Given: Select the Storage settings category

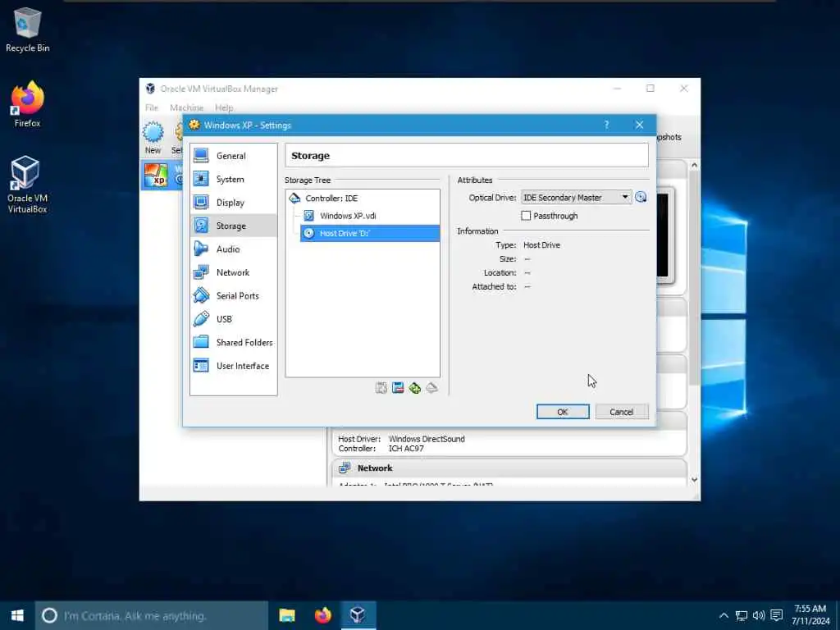Looking at the screenshot, I should click(x=233, y=226).
